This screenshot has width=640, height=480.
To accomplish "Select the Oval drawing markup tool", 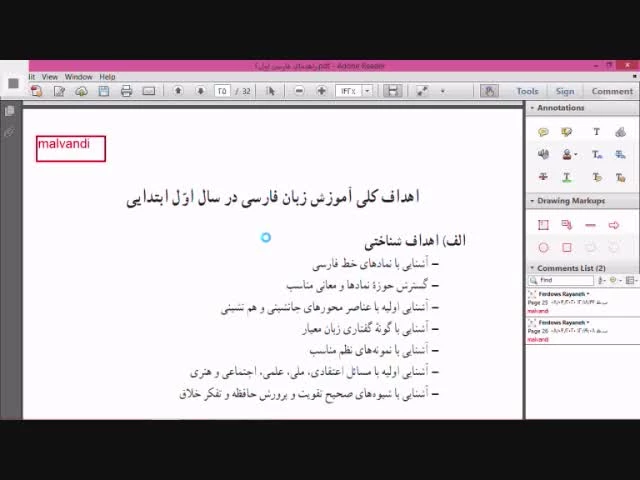I will 543,247.
